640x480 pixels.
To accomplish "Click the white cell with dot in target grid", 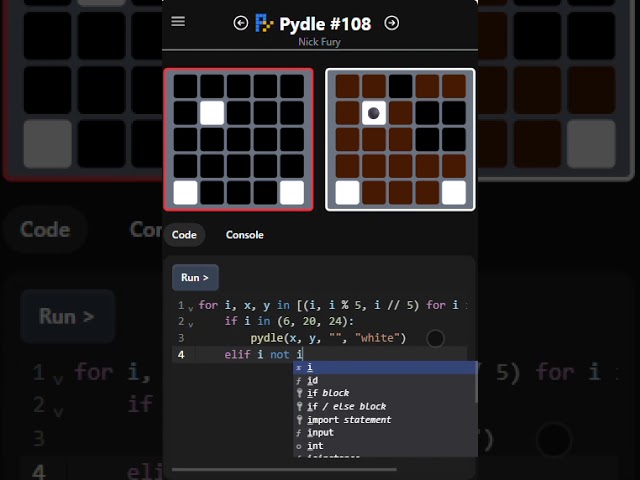I will click(374, 113).
